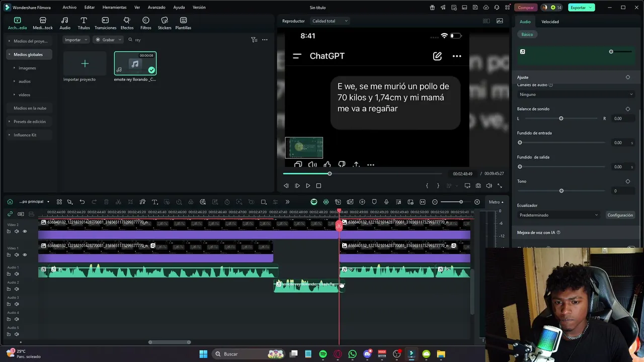Play the preview video

[x=308, y=186]
